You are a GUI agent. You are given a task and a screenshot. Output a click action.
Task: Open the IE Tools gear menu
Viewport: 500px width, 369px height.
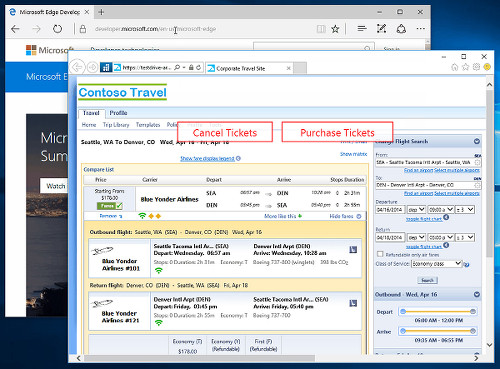tap(476, 67)
